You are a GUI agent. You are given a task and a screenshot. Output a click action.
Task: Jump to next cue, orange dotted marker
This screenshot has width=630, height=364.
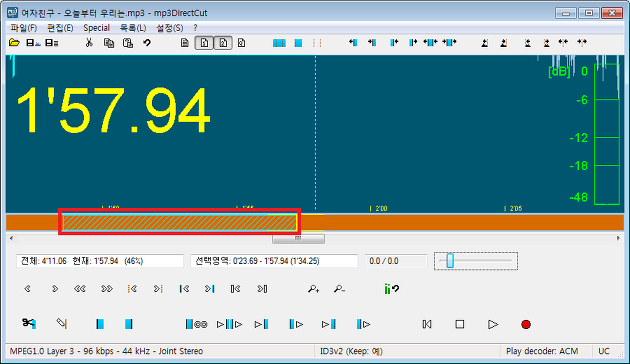point(158,288)
